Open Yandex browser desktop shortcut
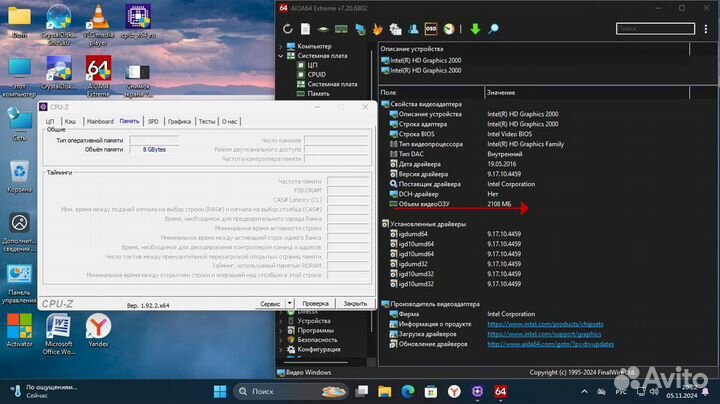Viewport: 720px width, 404px height. (97, 329)
